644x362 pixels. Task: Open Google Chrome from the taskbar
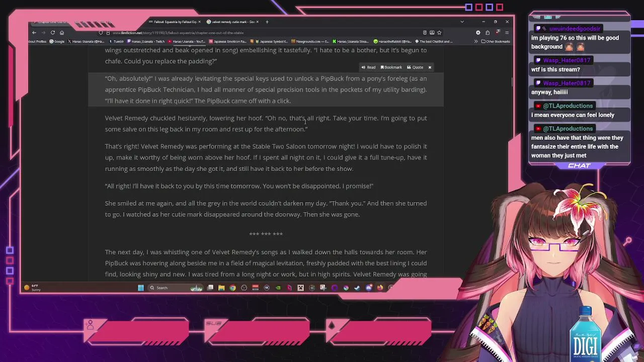click(x=232, y=288)
